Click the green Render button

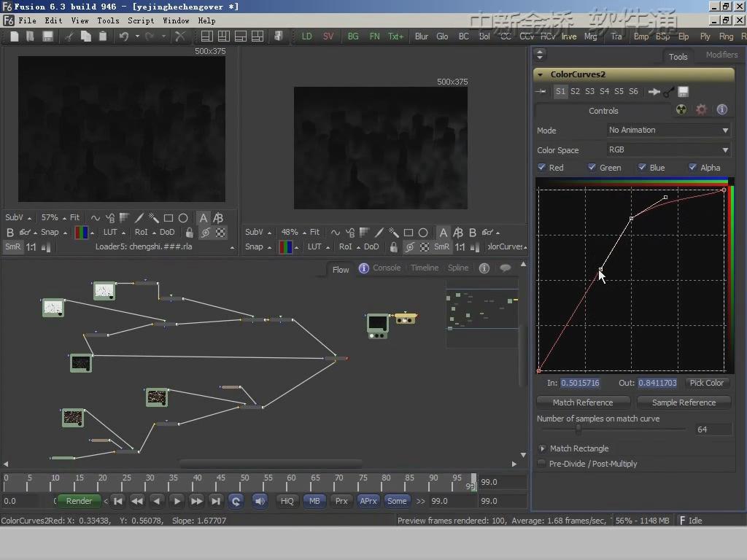tap(79, 501)
